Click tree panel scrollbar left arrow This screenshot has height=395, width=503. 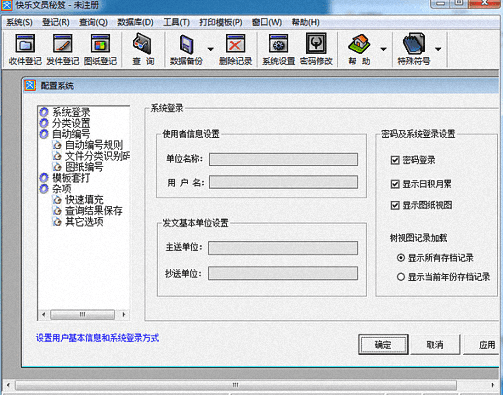click(x=44, y=314)
